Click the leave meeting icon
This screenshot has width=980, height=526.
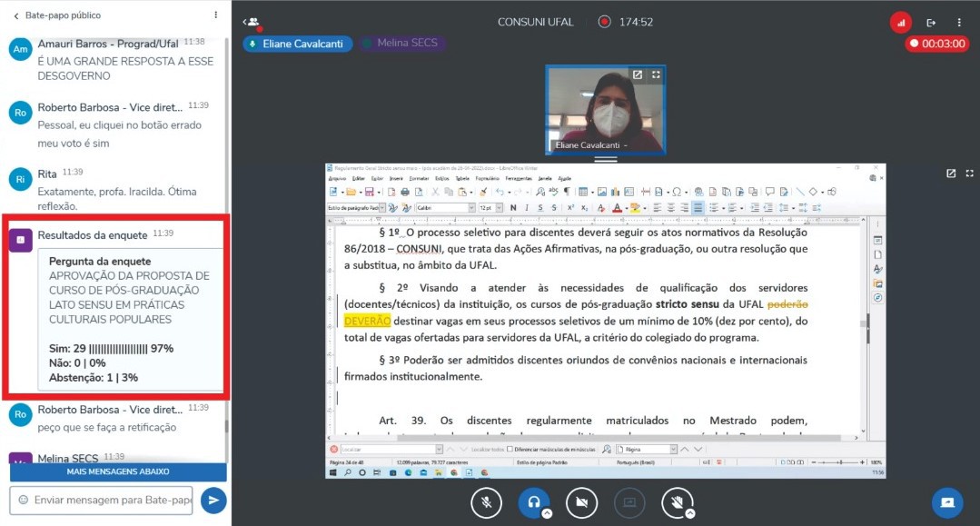tap(931, 22)
